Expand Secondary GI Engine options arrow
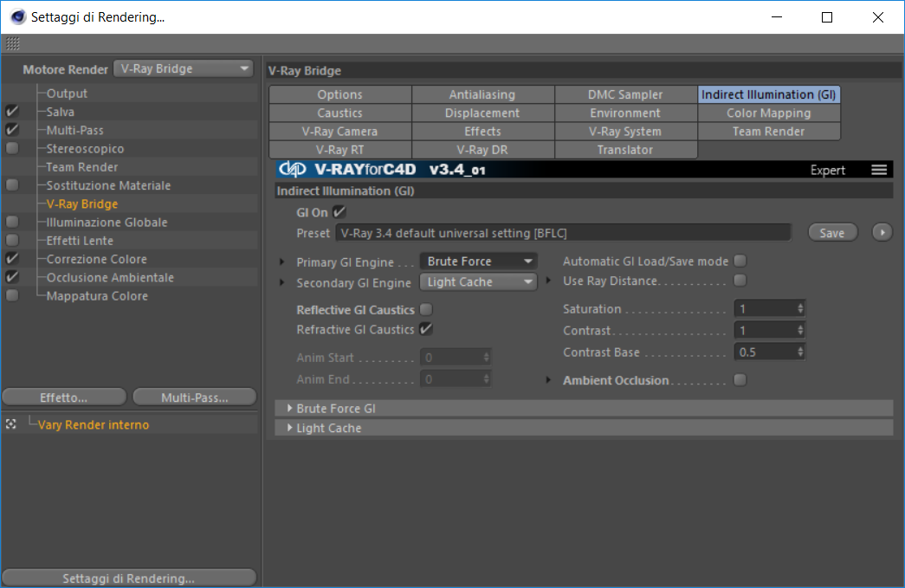Screen dimensions: 905x588 [282, 283]
